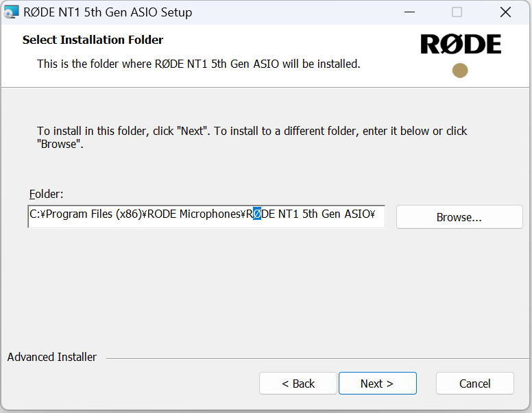Click the gold dot beneath the RØDE logo
This screenshot has width=532, height=413.
(x=460, y=71)
